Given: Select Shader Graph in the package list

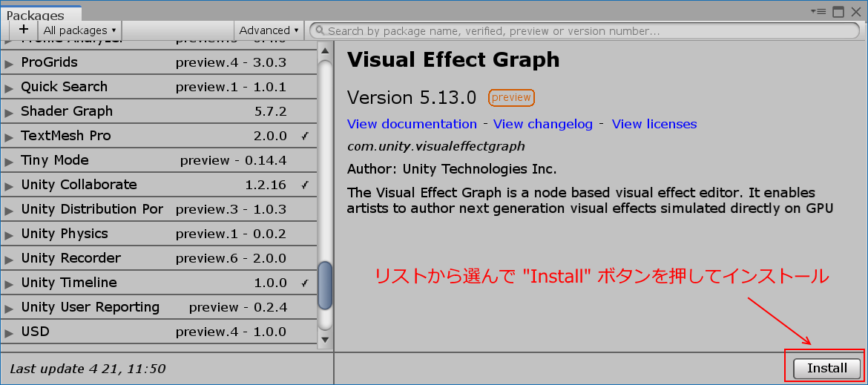Looking at the screenshot, I should [x=159, y=111].
